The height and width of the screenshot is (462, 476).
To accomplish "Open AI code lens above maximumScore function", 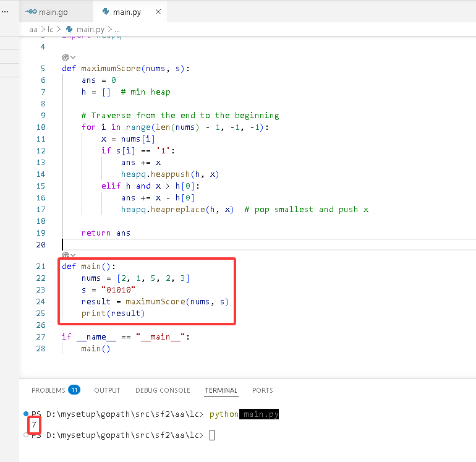I will (66, 57).
